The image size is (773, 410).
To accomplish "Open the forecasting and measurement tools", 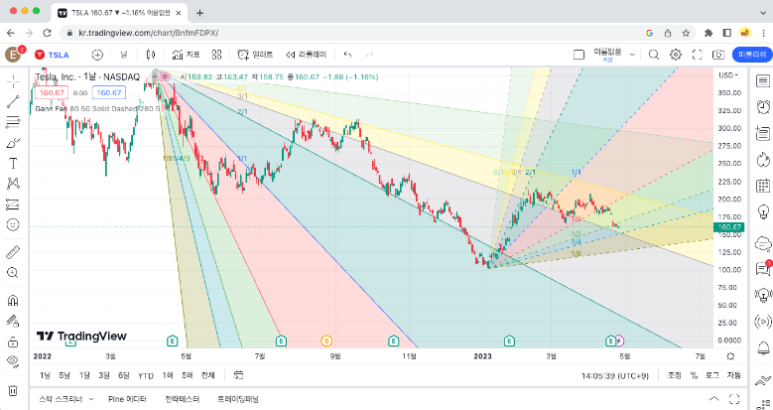I will [13, 204].
